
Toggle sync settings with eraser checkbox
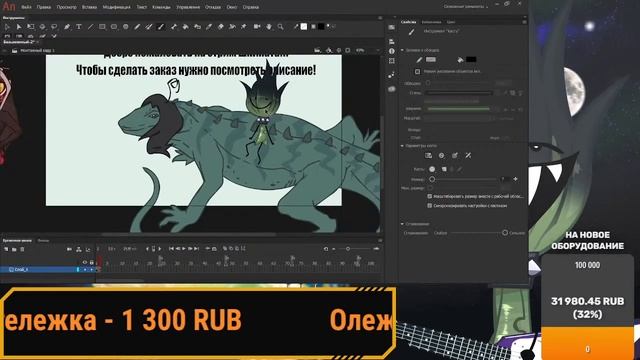click(429, 206)
